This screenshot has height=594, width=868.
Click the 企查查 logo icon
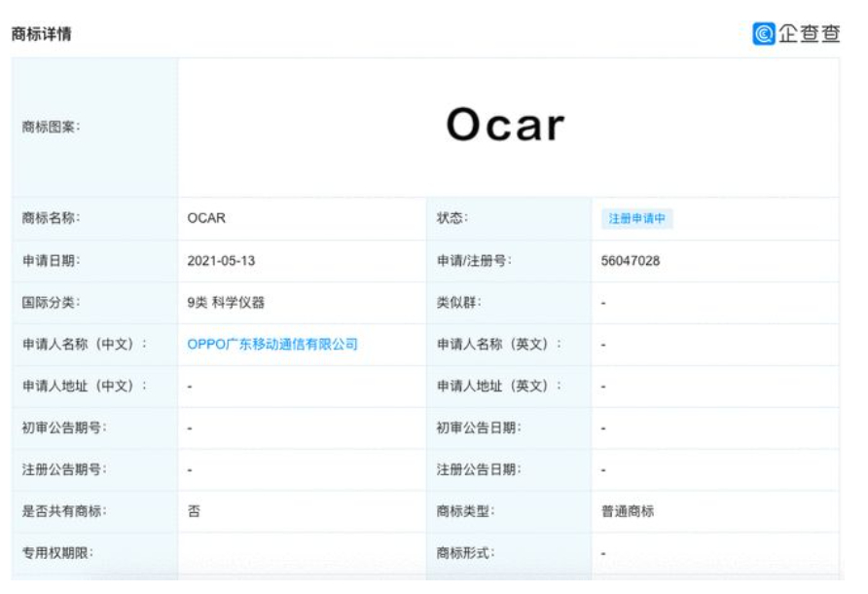[763, 34]
